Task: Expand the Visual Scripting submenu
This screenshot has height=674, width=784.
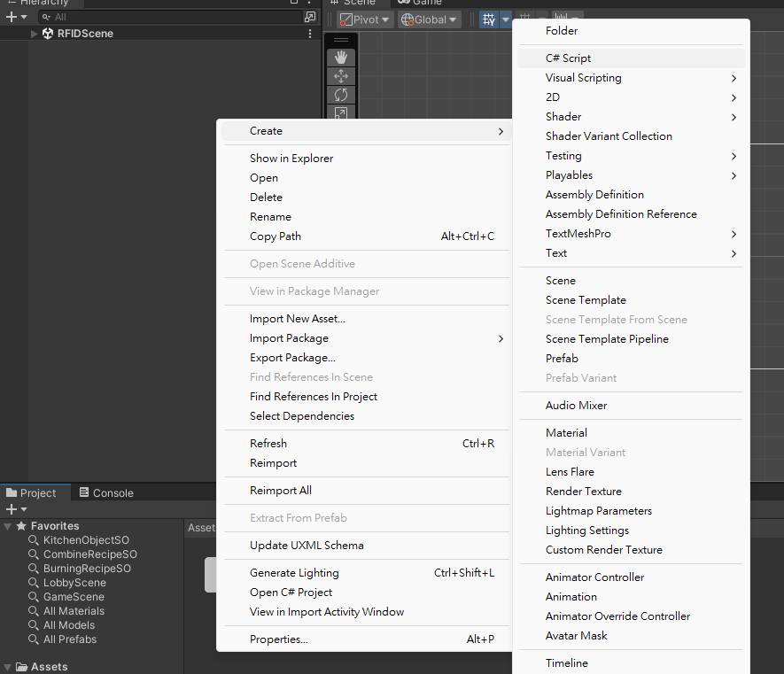Action: (x=631, y=78)
